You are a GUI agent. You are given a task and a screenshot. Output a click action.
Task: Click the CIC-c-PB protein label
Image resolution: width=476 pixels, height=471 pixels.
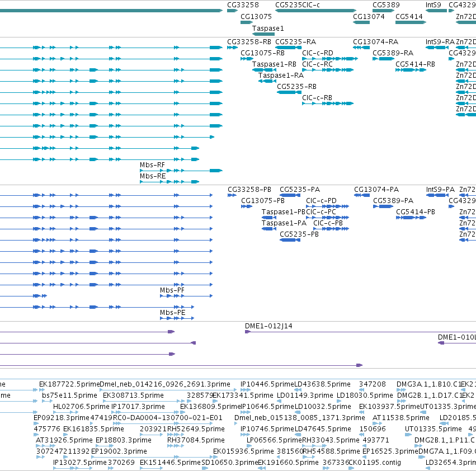(328, 223)
